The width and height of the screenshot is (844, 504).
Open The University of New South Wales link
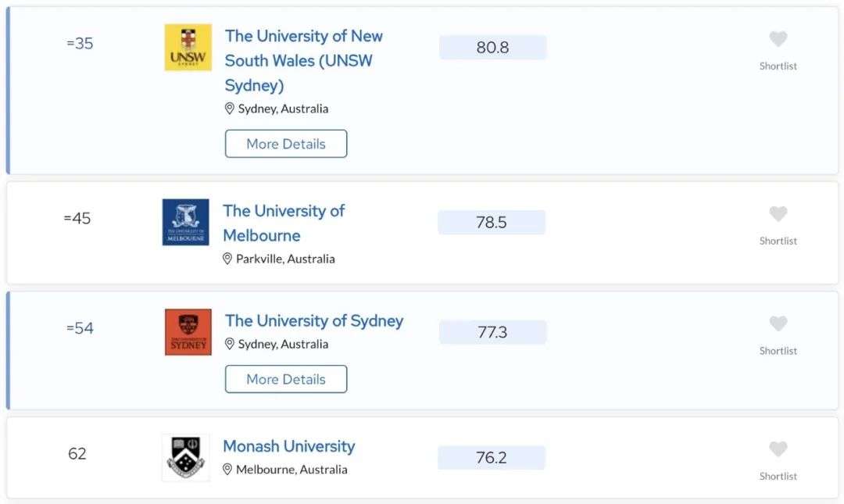click(303, 60)
